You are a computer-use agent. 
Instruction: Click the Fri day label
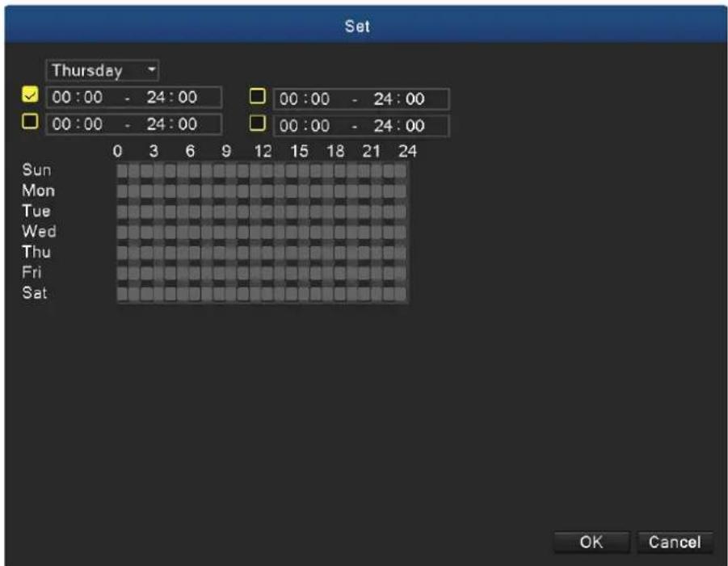[32, 272]
